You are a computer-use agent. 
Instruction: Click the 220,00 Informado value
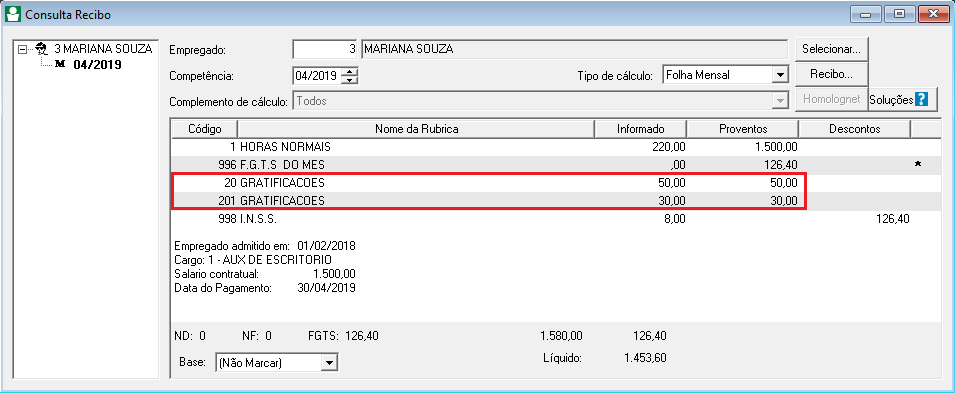pos(668,147)
